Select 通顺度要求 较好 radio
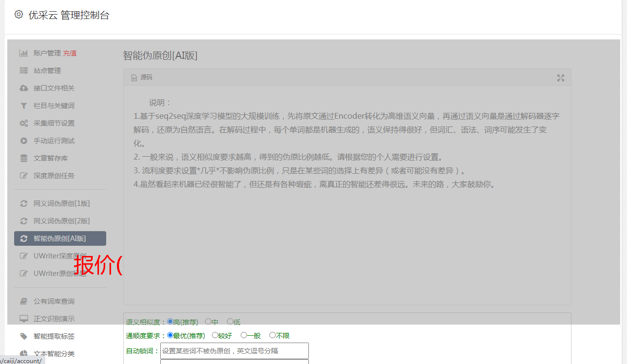 click(215, 335)
